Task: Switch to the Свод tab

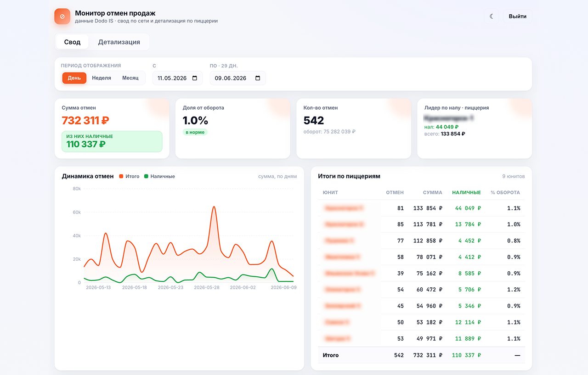Action: pyautogui.click(x=72, y=42)
